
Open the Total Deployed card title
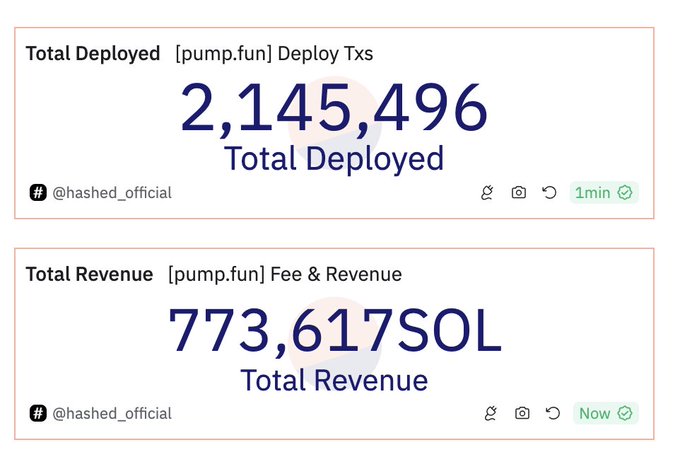click(93, 54)
